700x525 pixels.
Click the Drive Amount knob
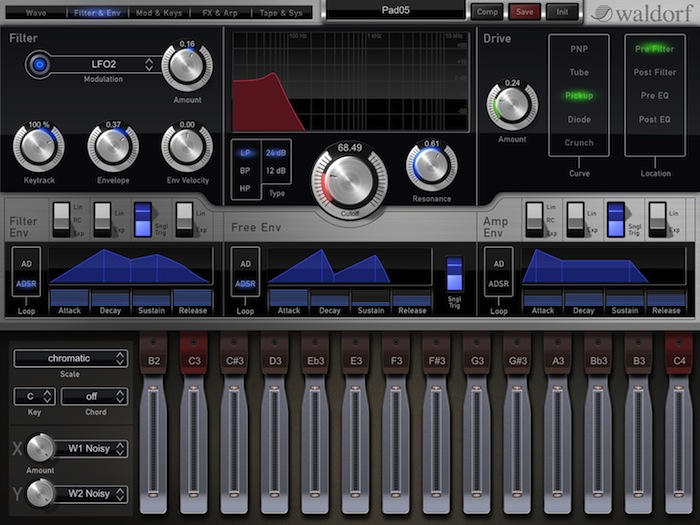512,106
